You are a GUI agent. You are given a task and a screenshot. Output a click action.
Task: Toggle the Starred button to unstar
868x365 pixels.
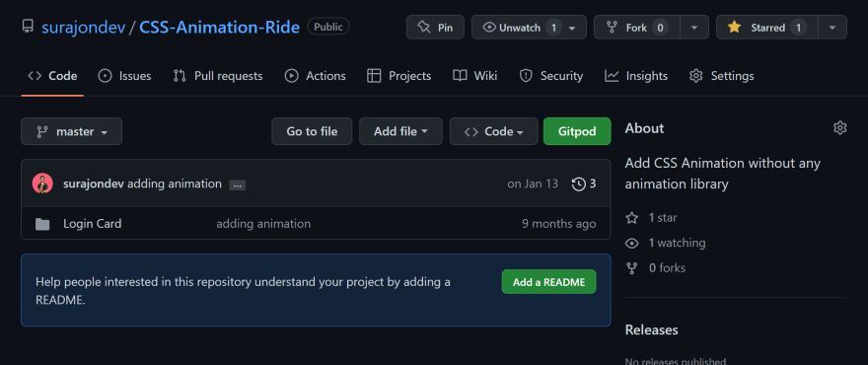click(x=766, y=28)
